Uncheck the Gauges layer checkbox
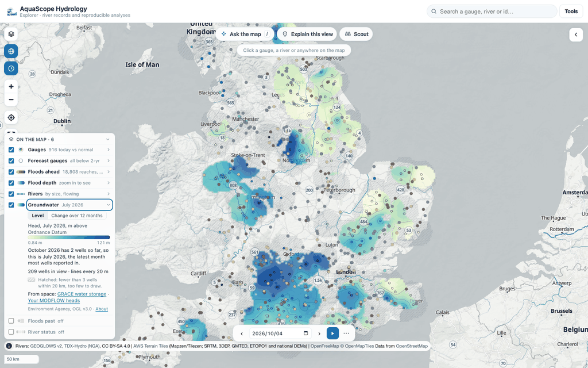The width and height of the screenshot is (588, 368). [11, 150]
